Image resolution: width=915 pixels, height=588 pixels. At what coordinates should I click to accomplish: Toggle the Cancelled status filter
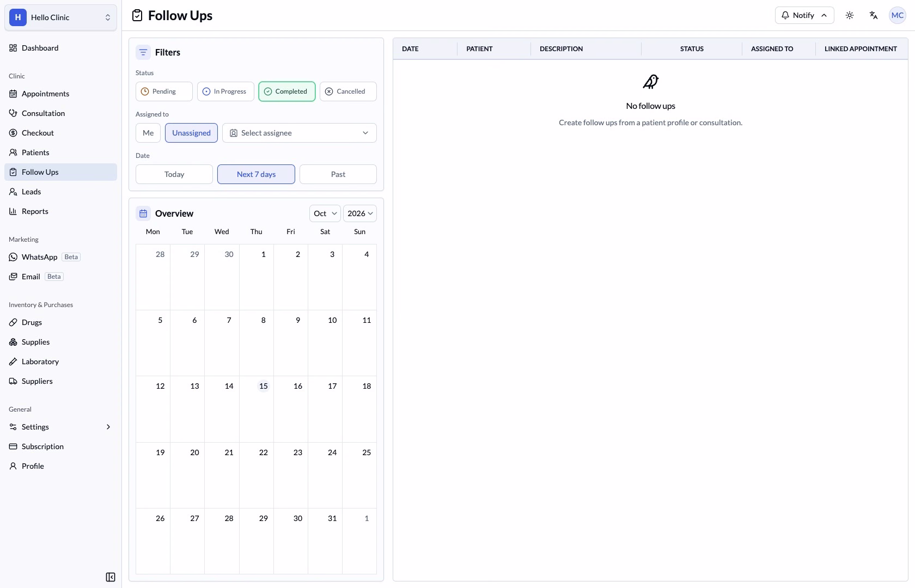pos(348,91)
